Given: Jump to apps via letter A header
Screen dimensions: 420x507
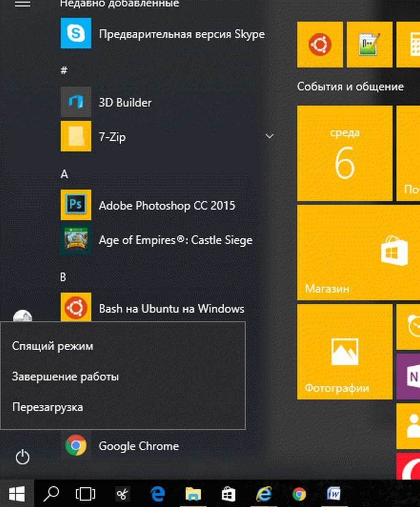Looking at the screenshot, I should pyautogui.click(x=64, y=174).
